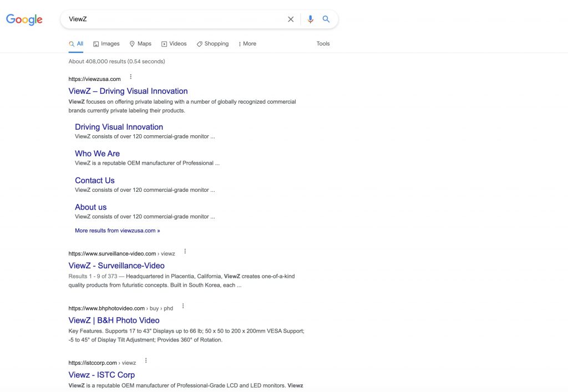
Task: Click the bhphotovideo.com › buy › phd URL text
Action: (120, 308)
